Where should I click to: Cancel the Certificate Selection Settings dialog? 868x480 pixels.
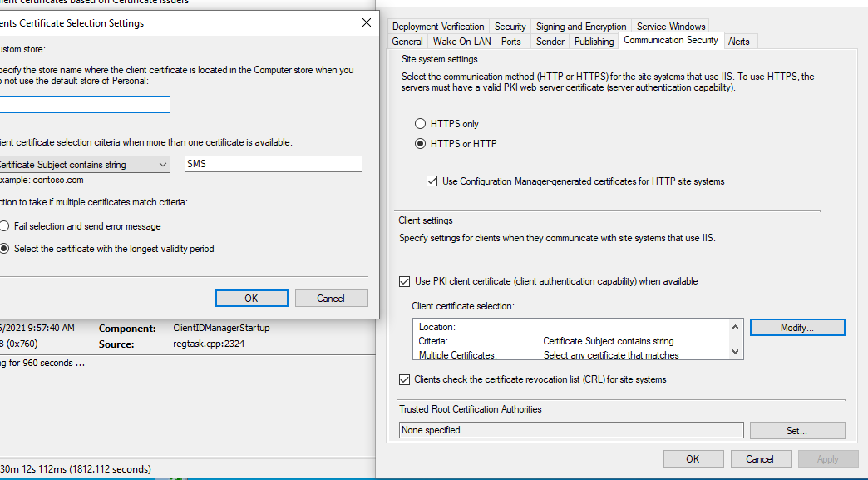pos(331,299)
